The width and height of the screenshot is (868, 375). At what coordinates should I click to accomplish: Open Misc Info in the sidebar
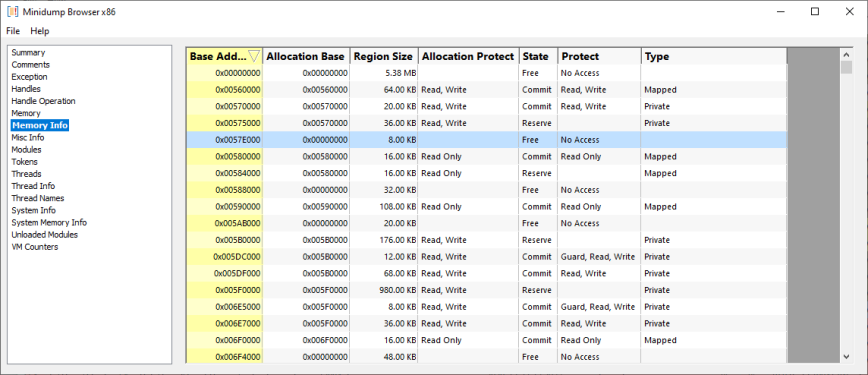coord(28,138)
